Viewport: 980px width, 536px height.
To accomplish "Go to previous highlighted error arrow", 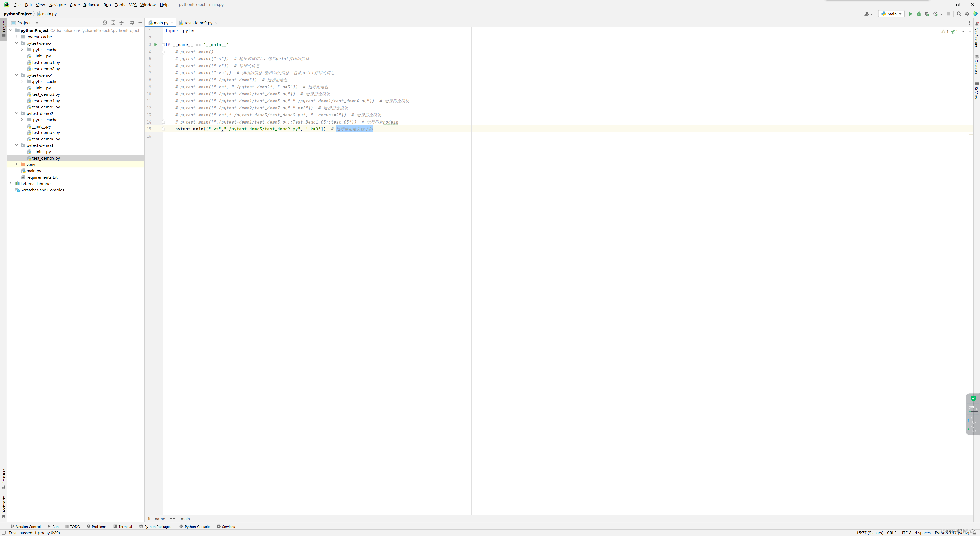I will tap(963, 32).
